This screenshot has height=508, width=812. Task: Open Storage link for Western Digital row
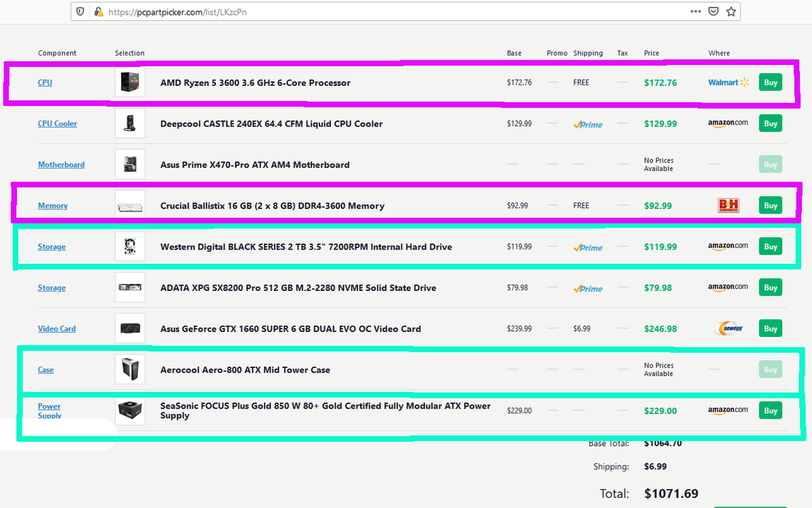(51, 247)
